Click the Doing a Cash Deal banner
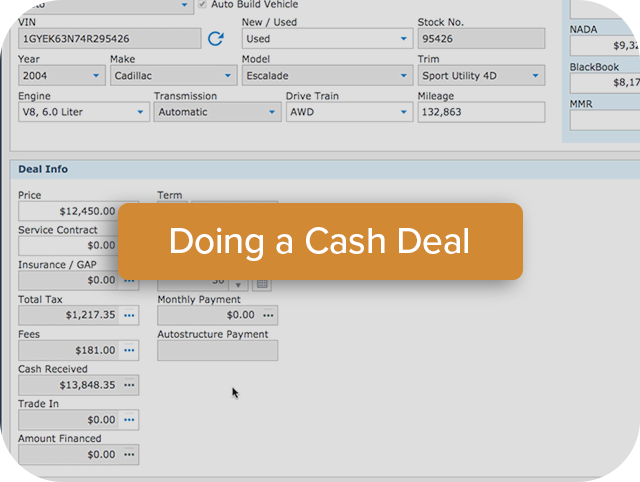640x482 pixels. click(x=320, y=241)
